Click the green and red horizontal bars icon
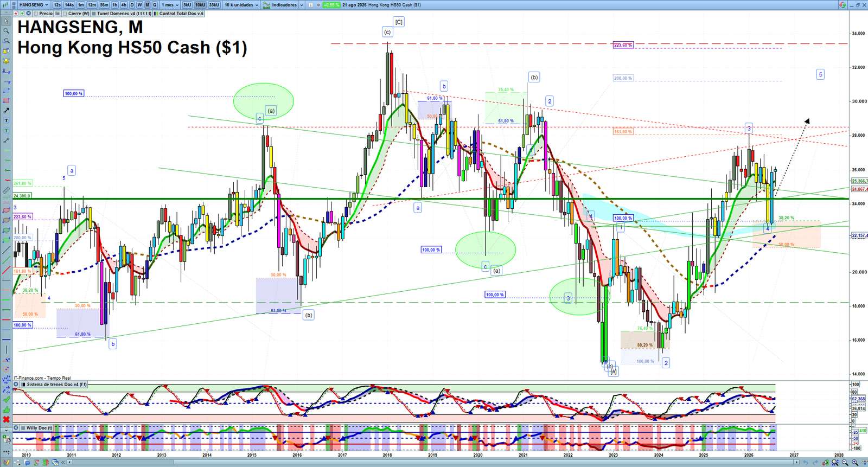Screen dimensions: 868x467 coord(46,462)
